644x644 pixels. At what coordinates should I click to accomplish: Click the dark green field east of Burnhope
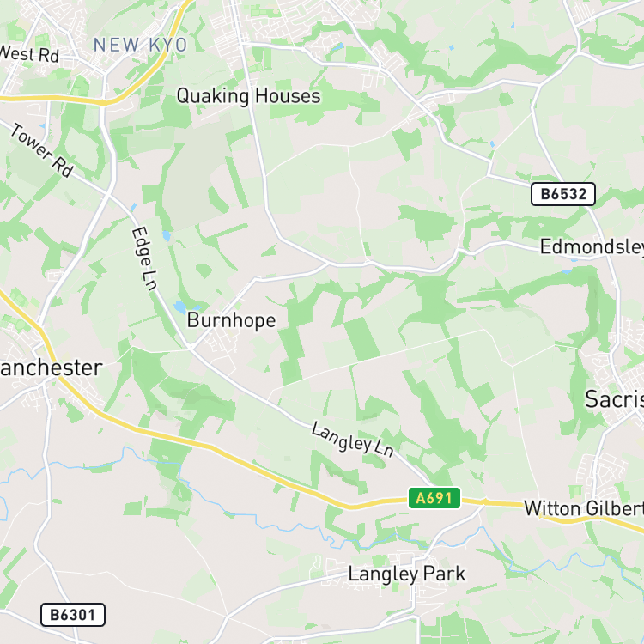click(x=361, y=340)
